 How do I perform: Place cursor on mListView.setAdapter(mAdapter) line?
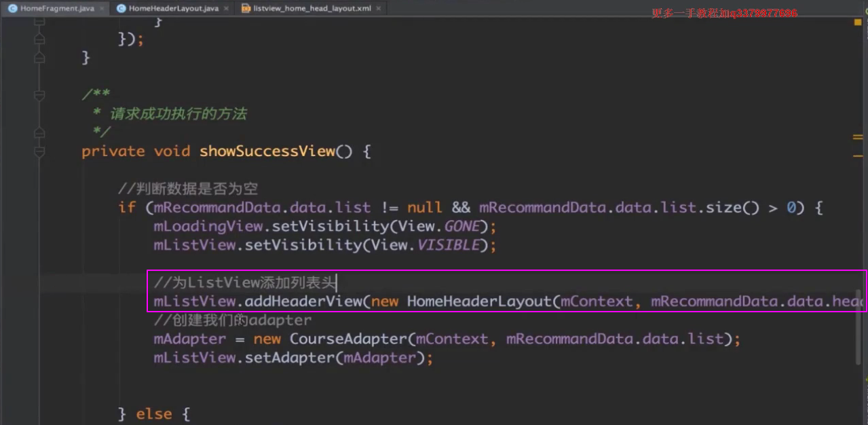293,358
